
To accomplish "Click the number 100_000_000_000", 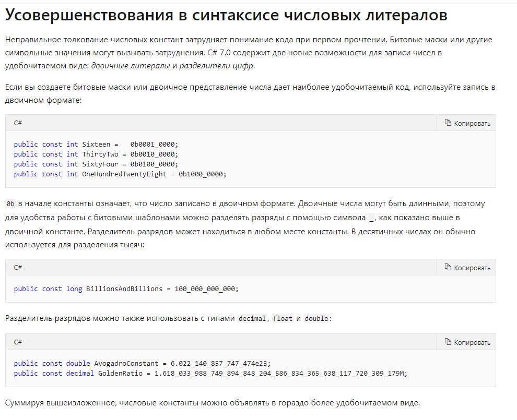I will (205, 289).
